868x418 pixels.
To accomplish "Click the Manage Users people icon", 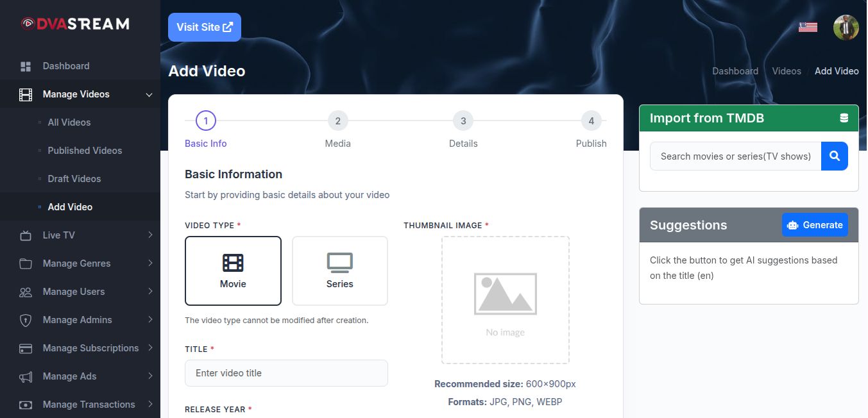I will (x=26, y=292).
